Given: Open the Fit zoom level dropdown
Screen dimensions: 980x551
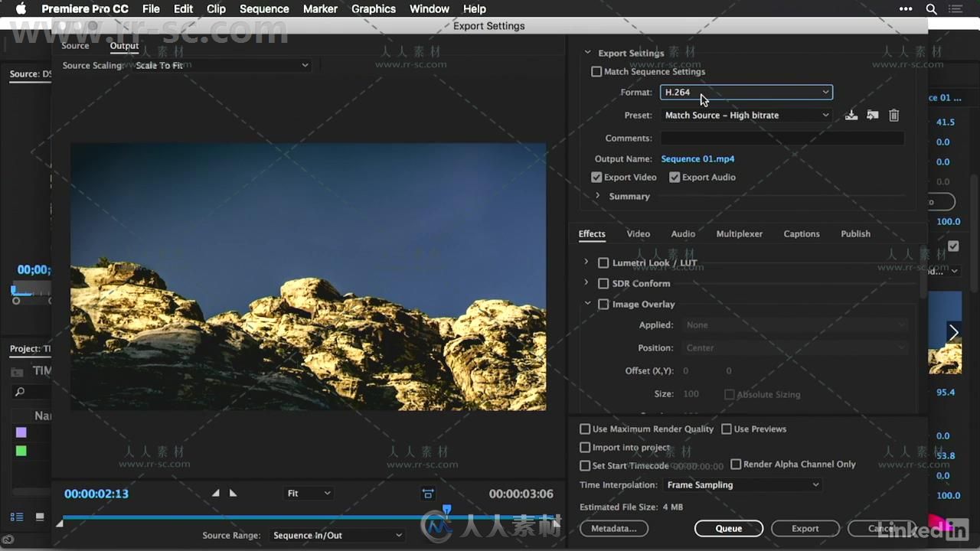Looking at the screenshot, I should 309,494.
